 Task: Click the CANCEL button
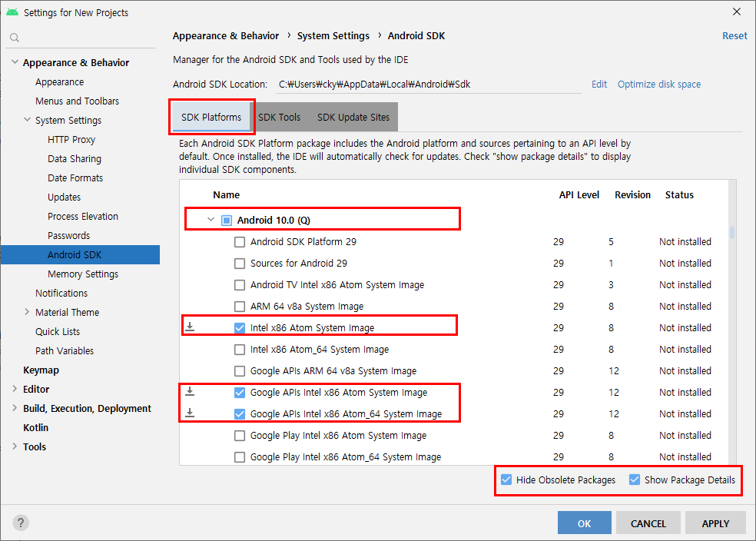(x=648, y=523)
